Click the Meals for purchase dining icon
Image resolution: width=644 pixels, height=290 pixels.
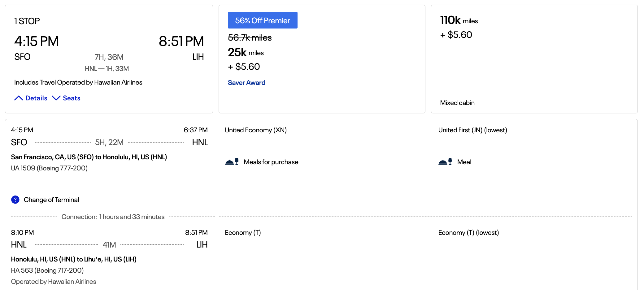point(232,162)
